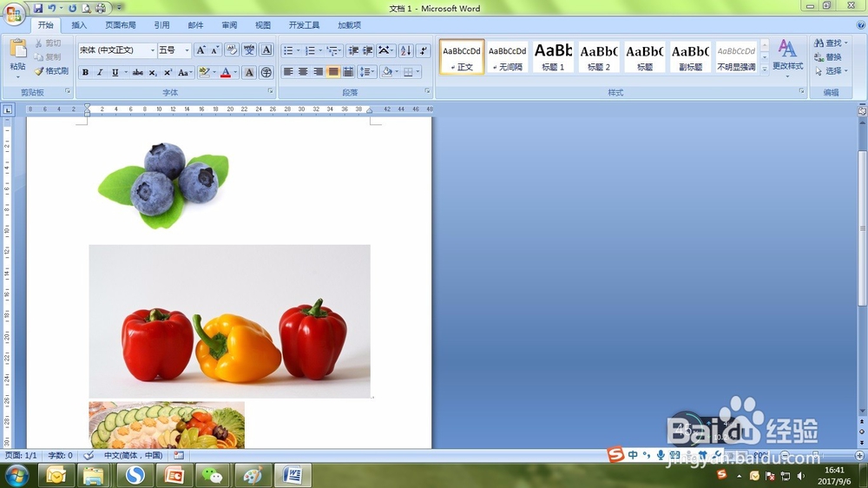868x488 pixels.
Task: Switch to the 视图 (View) tab
Action: click(263, 25)
